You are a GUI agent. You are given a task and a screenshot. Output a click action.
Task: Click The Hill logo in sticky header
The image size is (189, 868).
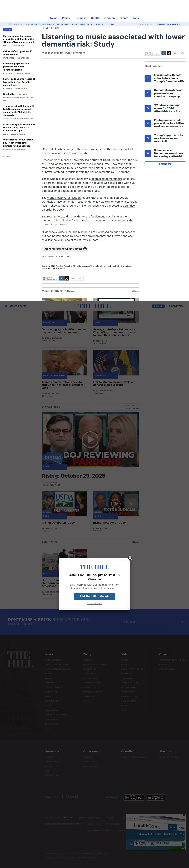(94, 306)
